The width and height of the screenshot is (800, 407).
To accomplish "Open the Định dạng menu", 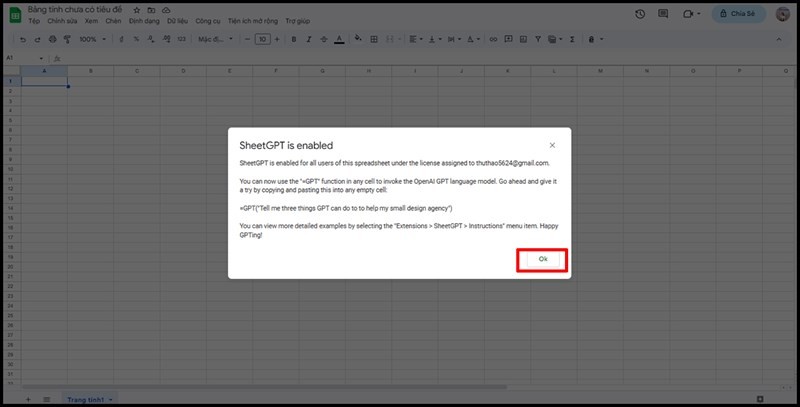I will point(144,21).
